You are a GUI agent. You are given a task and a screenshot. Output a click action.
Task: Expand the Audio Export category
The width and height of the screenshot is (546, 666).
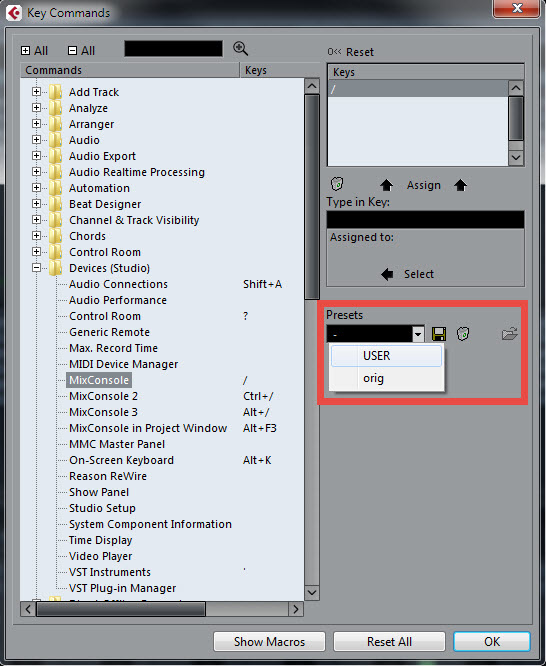(x=37, y=155)
